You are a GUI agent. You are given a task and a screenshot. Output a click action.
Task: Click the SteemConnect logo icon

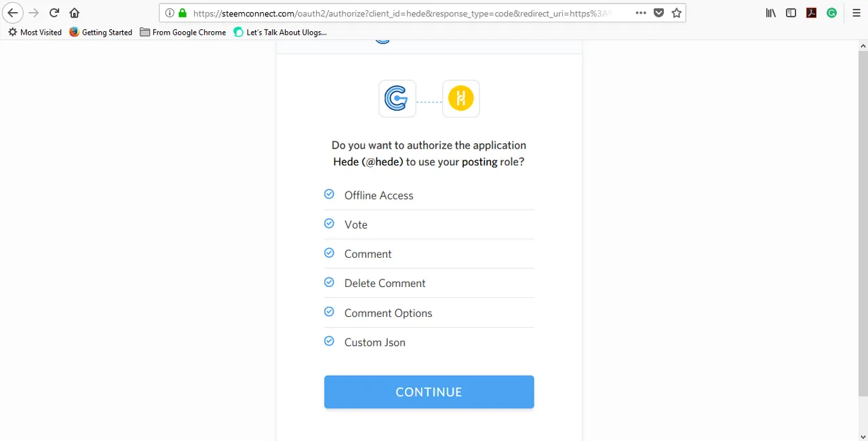pyautogui.click(x=397, y=99)
